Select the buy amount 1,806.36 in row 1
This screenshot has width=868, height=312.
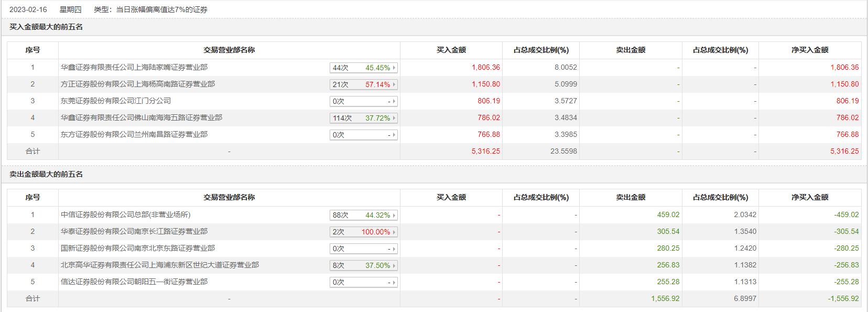[x=486, y=67]
